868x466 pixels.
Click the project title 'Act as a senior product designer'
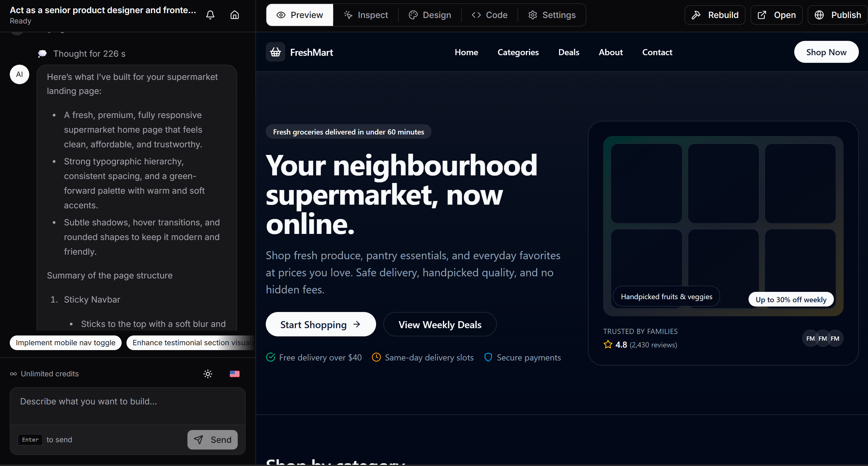[x=103, y=10]
